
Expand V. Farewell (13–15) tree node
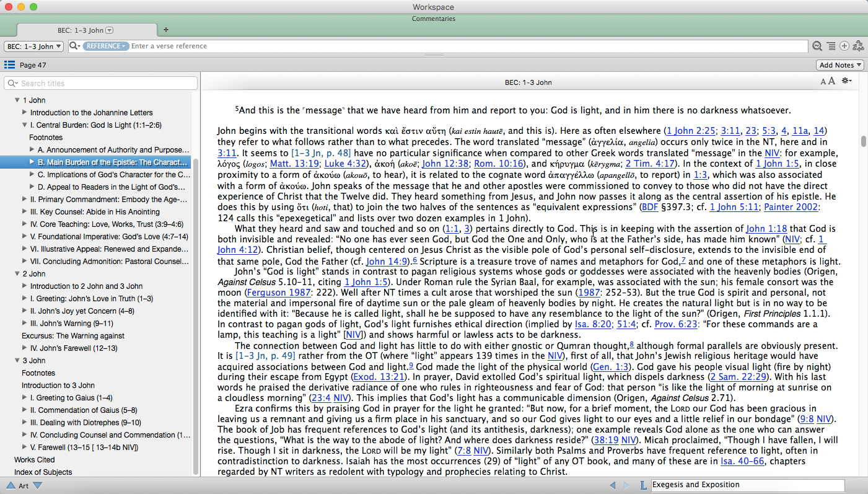pos(25,447)
